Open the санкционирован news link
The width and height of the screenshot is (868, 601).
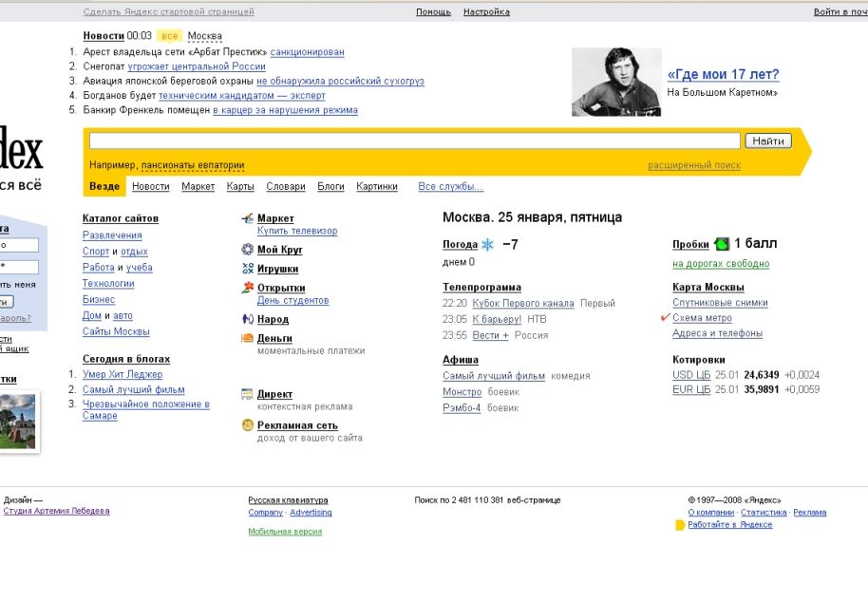click(308, 52)
